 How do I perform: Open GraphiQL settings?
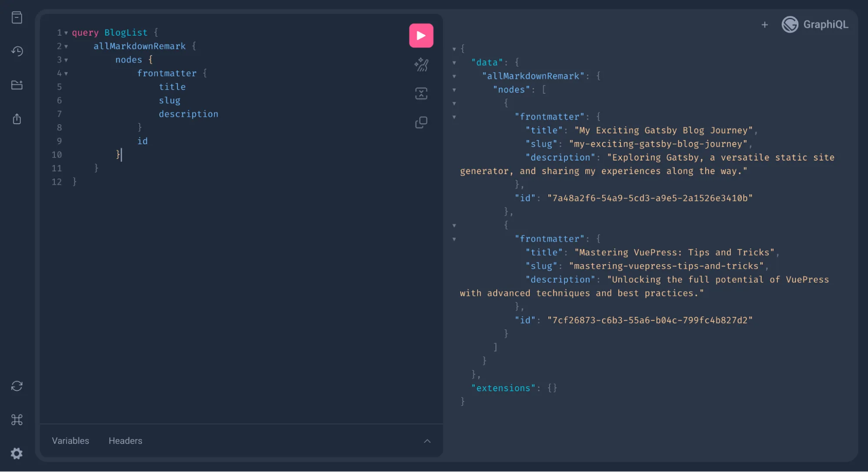17,453
